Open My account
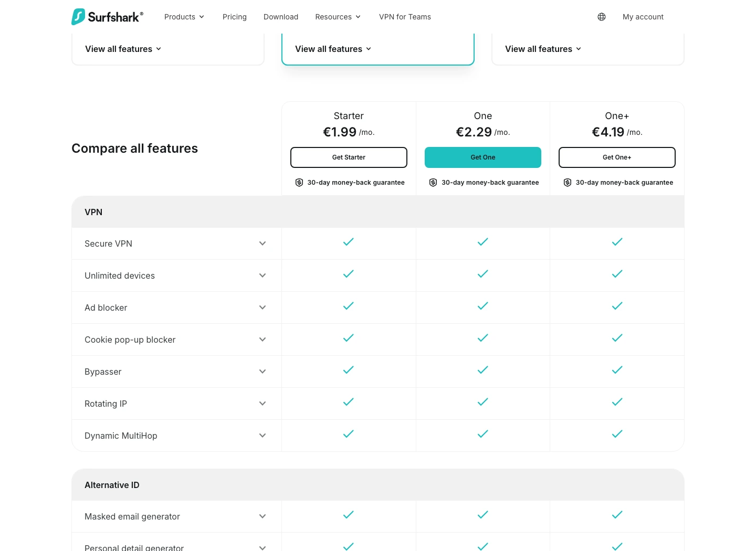This screenshot has height=551, width=756. 643,17
